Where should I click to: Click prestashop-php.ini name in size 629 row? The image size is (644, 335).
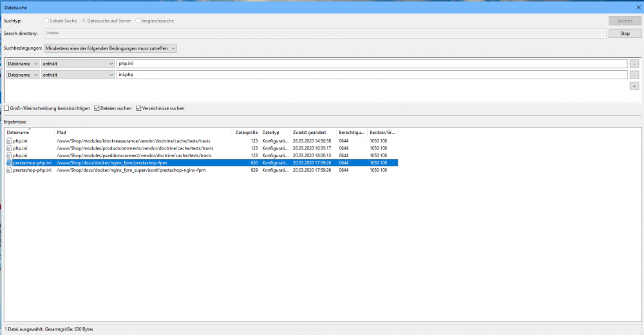tap(32, 170)
